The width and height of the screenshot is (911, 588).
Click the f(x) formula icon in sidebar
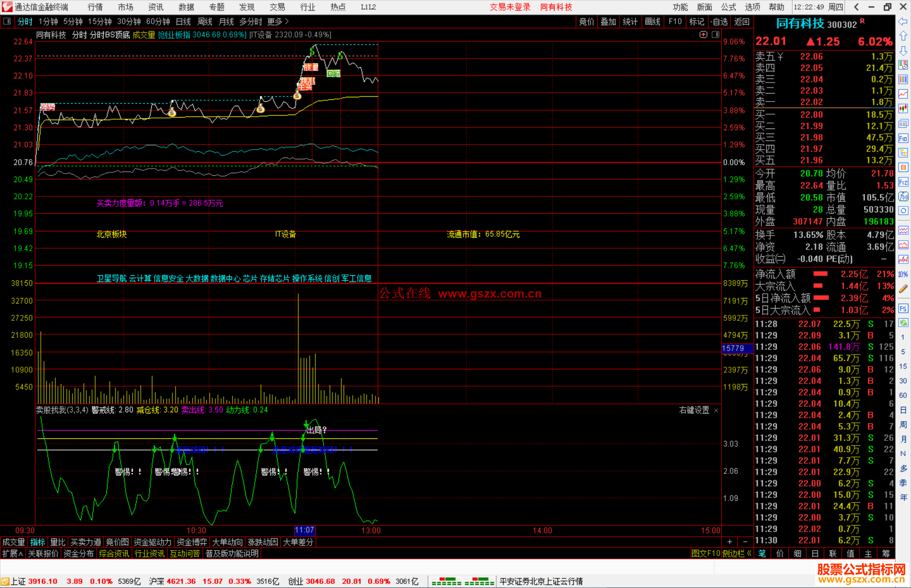tap(903, 196)
